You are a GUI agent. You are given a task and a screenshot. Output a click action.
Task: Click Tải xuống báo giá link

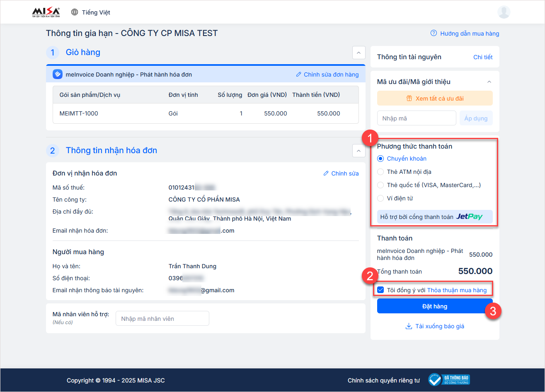click(440, 326)
